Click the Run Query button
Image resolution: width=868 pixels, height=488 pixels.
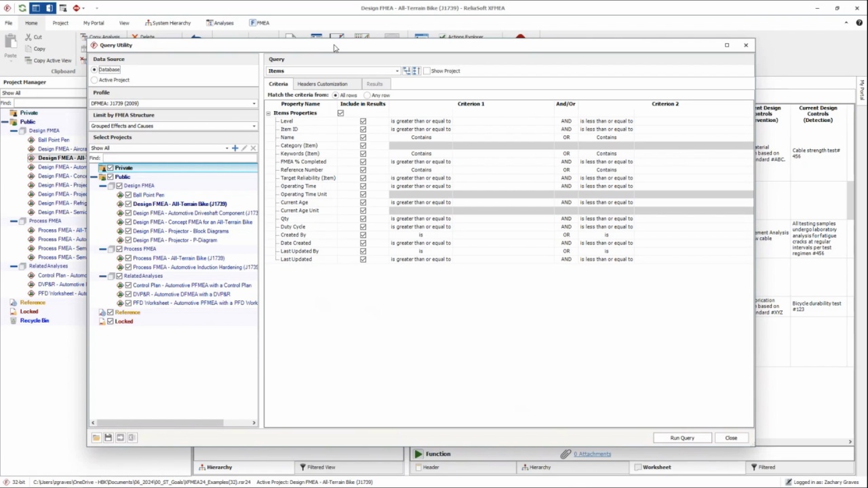pos(682,438)
